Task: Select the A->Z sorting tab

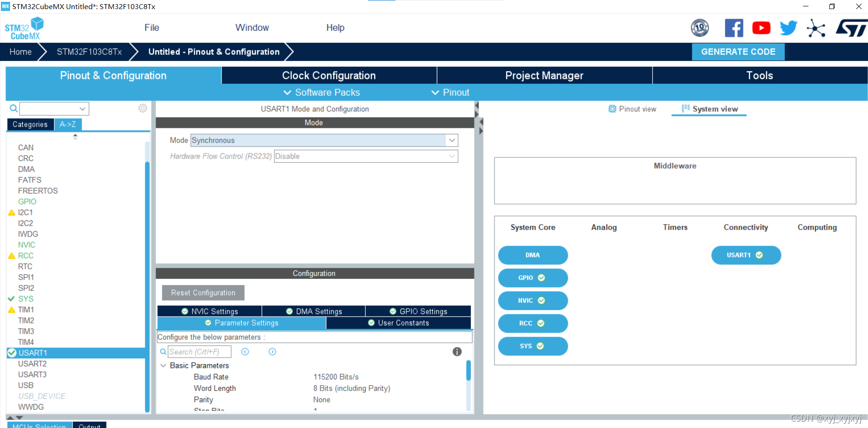Action: (x=68, y=125)
